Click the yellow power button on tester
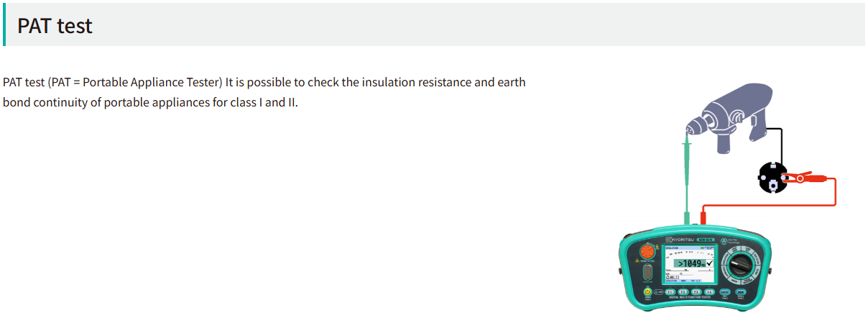 coord(647,292)
